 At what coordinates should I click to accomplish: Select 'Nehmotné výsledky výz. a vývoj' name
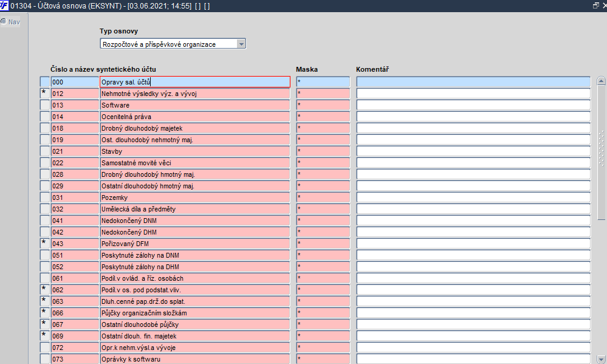[x=195, y=94]
